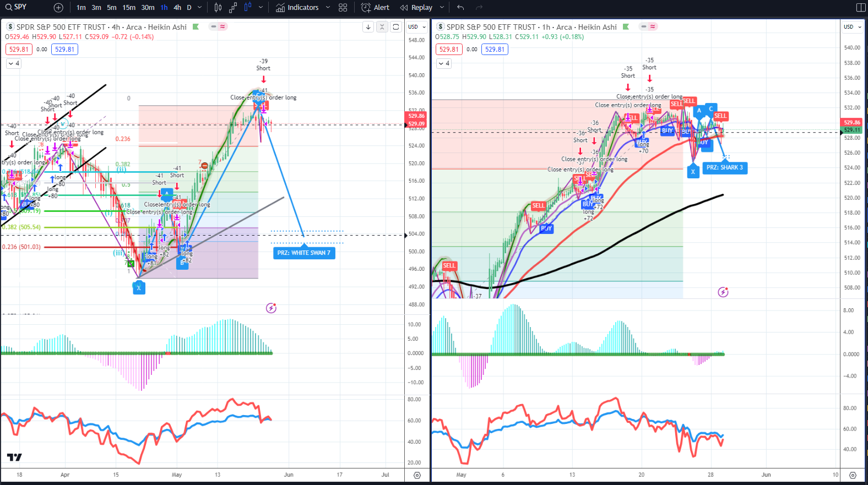
Task: Click the X pattern point on 1h chart
Action: (693, 171)
